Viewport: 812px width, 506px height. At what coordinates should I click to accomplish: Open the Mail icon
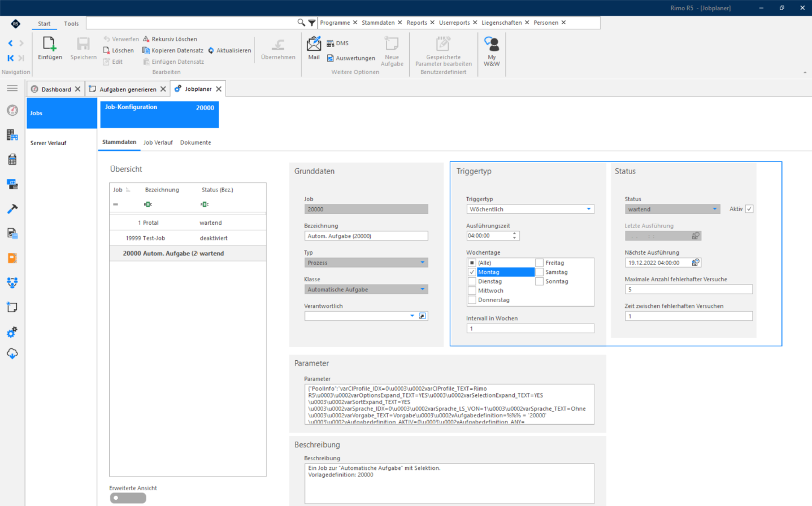(x=314, y=43)
